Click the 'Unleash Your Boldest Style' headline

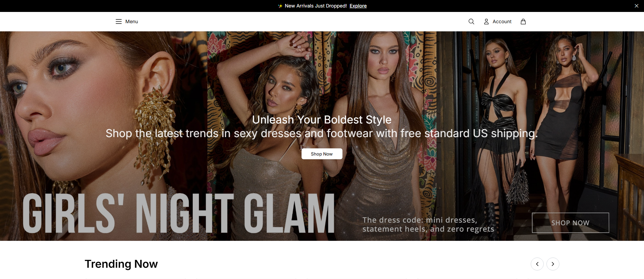pyautogui.click(x=322, y=120)
